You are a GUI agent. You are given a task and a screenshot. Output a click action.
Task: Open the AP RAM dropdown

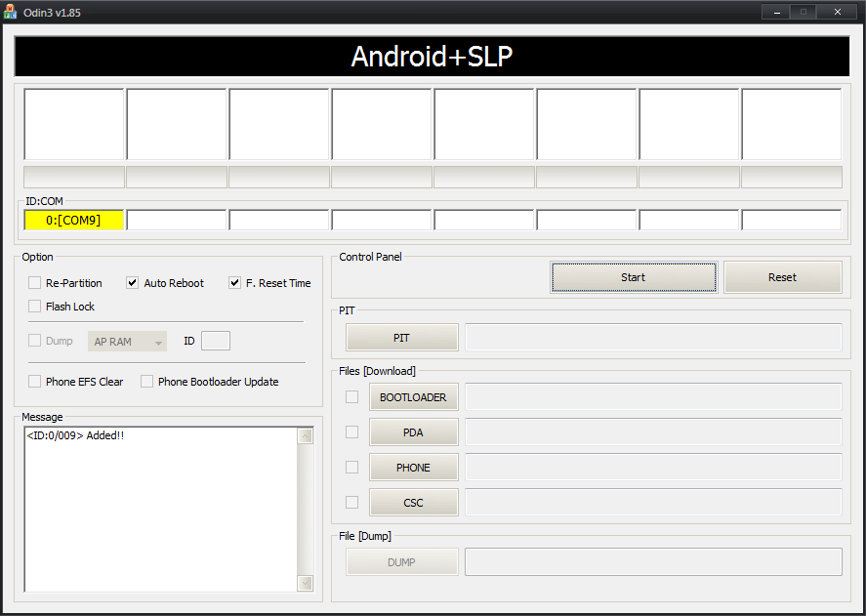[127, 342]
